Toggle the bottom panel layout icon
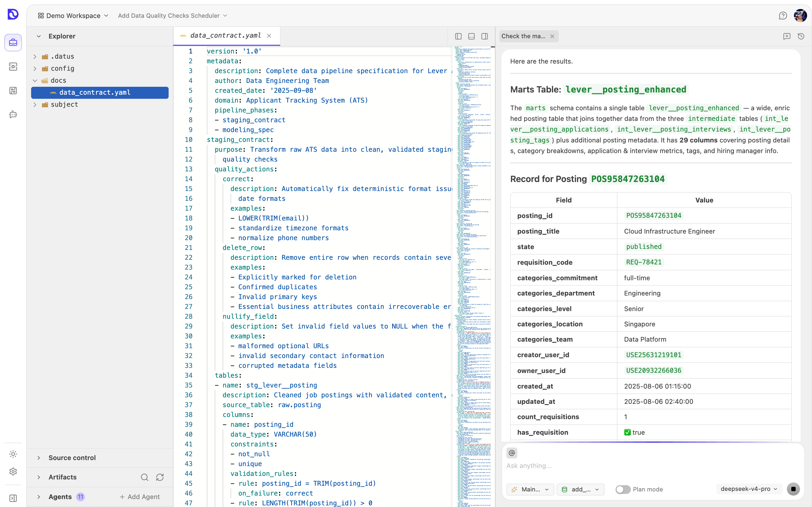 471,36
